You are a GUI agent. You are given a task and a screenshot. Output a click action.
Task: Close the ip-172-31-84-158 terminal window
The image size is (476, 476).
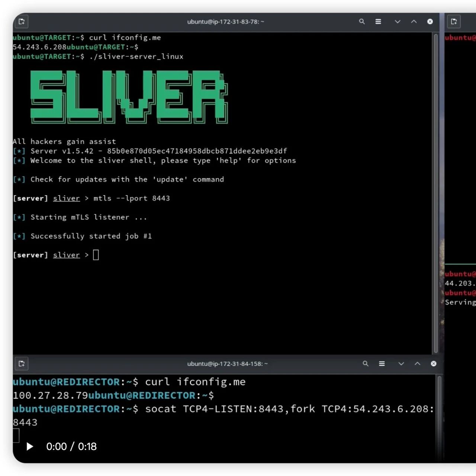click(x=434, y=364)
